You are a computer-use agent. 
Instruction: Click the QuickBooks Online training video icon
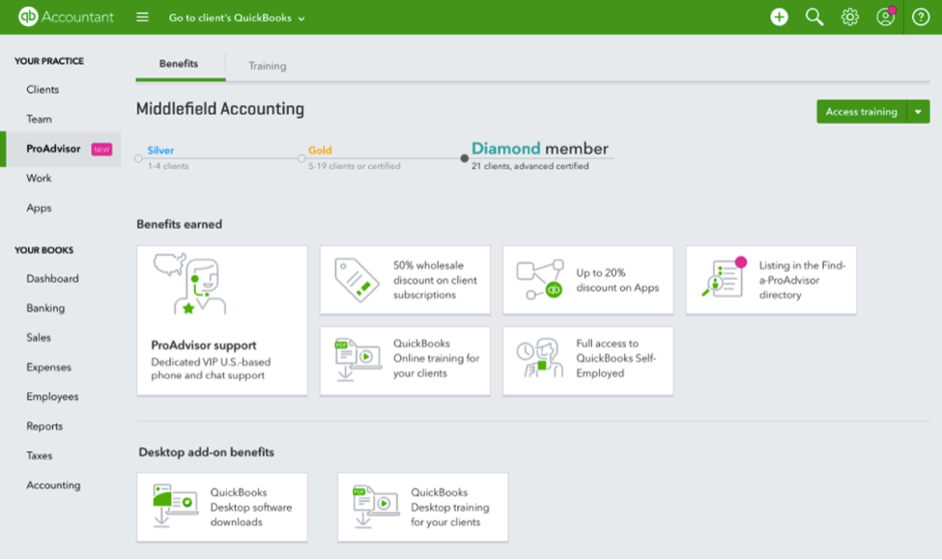pos(358,359)
